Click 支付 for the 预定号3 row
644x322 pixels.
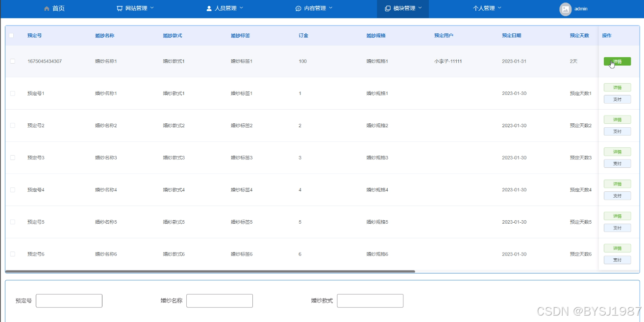pyautogui.click(x=617, y=163)
